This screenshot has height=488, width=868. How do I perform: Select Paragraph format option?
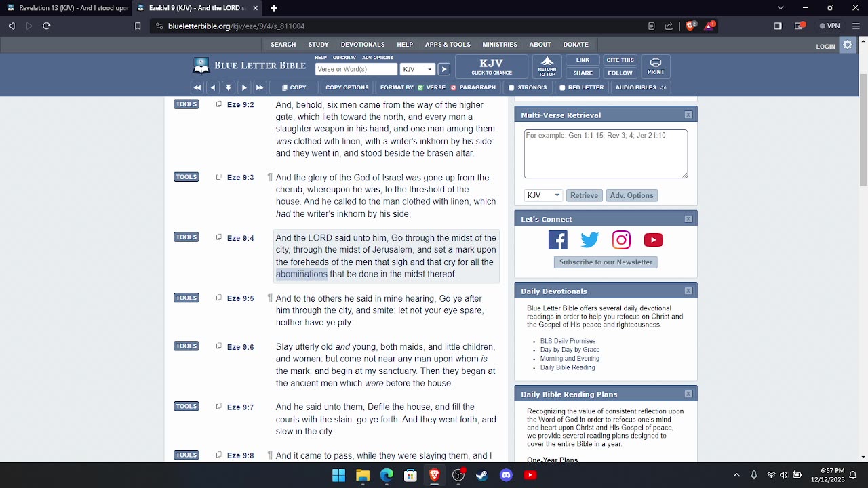click(473, 87)
